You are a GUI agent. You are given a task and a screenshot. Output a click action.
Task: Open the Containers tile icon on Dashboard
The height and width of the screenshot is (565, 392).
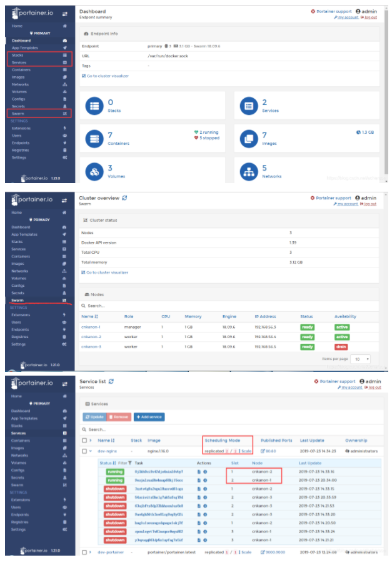[x=94, y=137]
